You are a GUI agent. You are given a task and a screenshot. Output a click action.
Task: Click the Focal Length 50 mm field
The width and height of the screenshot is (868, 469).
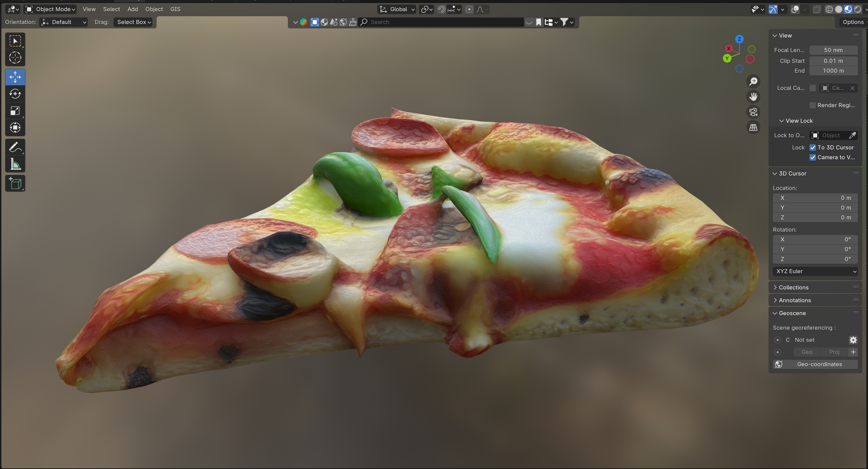833,50
